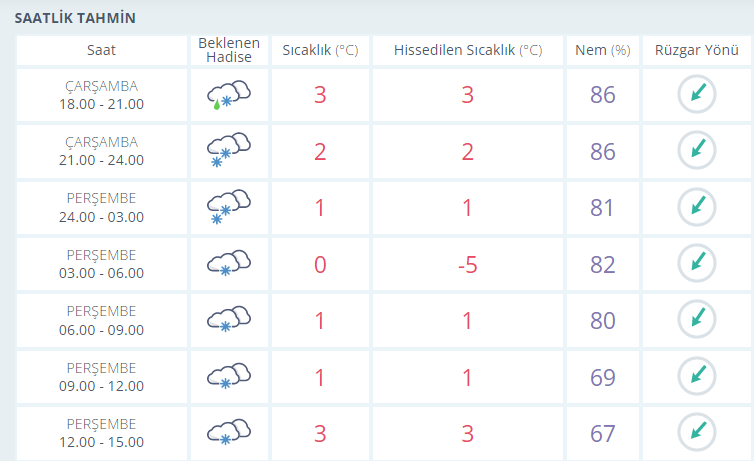Click the Perşembe 06.00 - 09.00 time cell
This screenshot has height=461, width=754.
click(101, 320)
